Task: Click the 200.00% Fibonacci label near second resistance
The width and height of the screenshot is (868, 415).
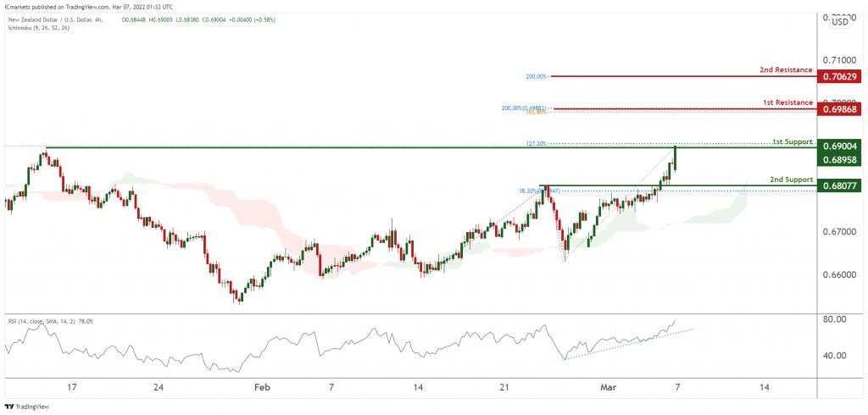Action: (536, 76)
